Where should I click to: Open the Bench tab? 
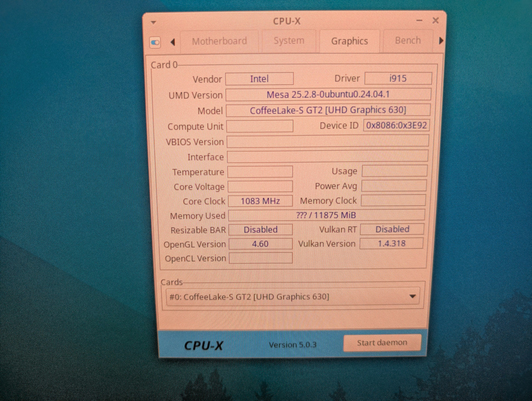tap(407, 40)
